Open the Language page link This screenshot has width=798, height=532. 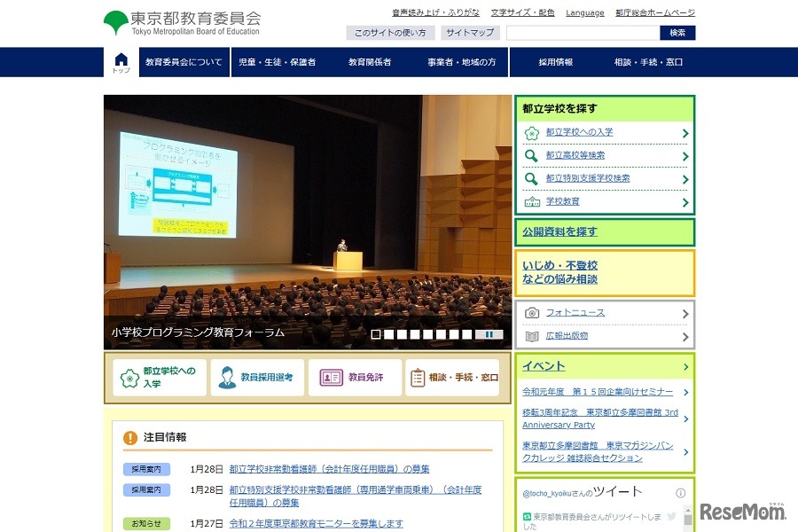tap(585, 12)
